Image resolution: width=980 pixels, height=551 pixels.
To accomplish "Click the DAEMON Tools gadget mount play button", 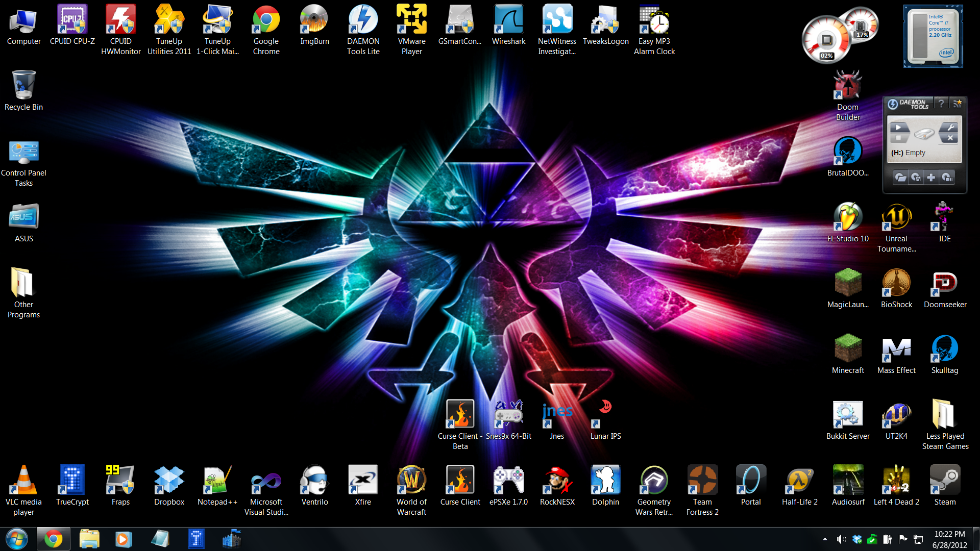I will (899, 128).
